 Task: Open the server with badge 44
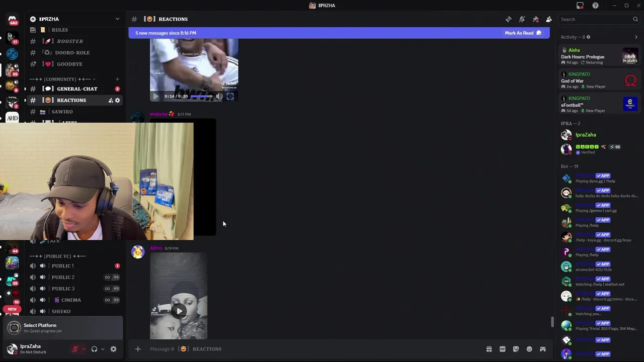click(x=12, y=247)
